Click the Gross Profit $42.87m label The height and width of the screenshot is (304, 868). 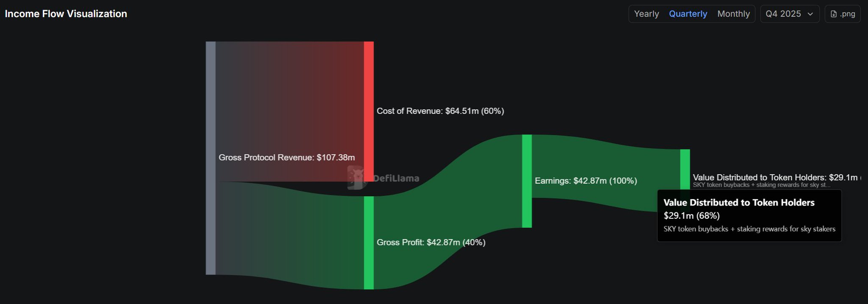point(431,243)
